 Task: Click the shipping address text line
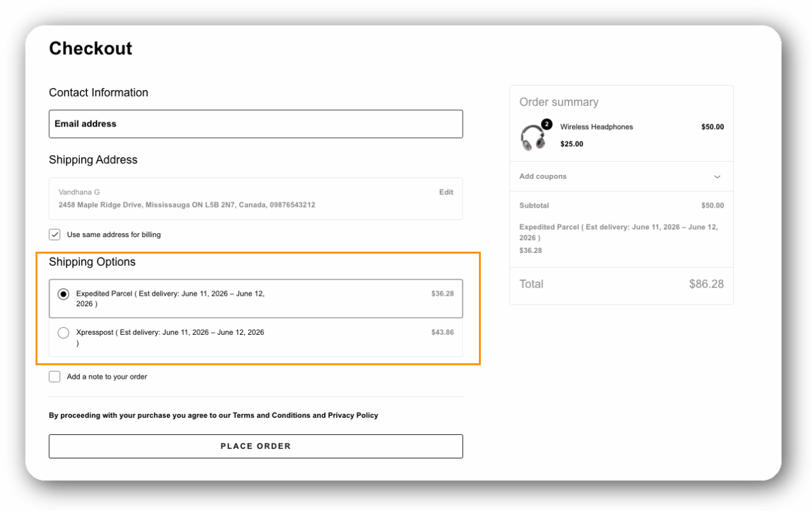point(187,206)
